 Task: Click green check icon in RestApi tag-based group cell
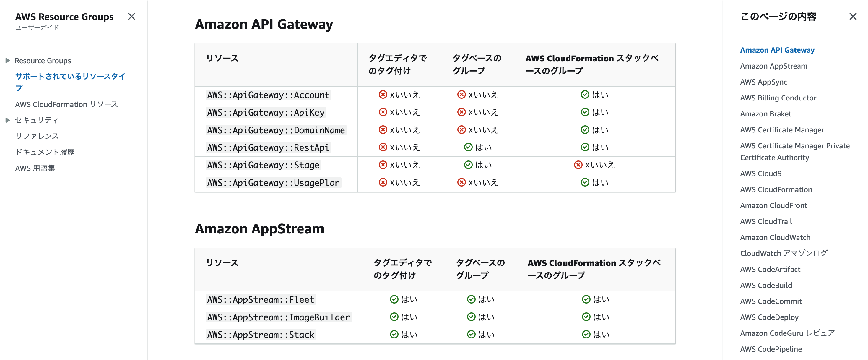(x=468, y=147)
